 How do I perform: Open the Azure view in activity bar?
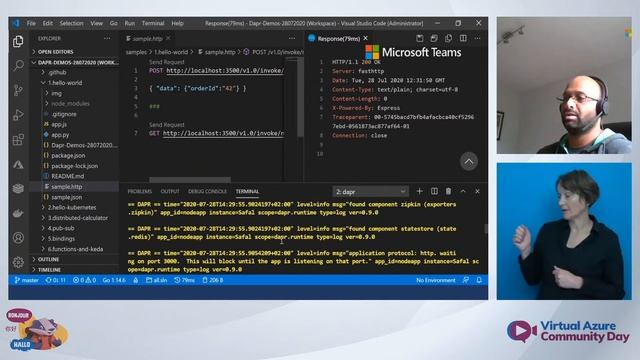point(18,164)
